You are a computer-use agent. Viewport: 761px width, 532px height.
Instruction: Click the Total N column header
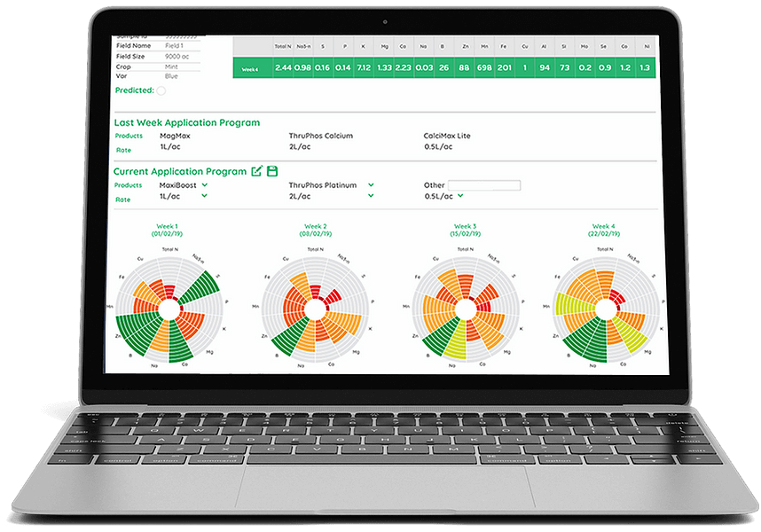[282, 44]
